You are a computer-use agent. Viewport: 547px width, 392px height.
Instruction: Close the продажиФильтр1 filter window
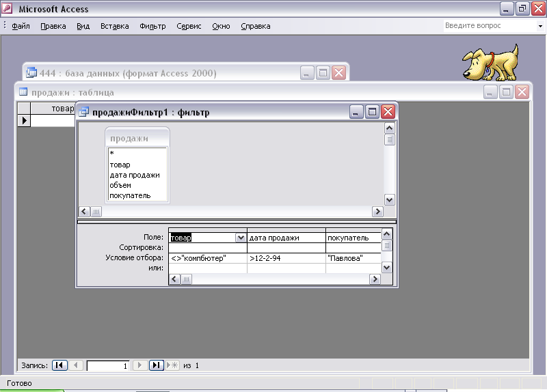pyautogui.click(x=388, y=112)
